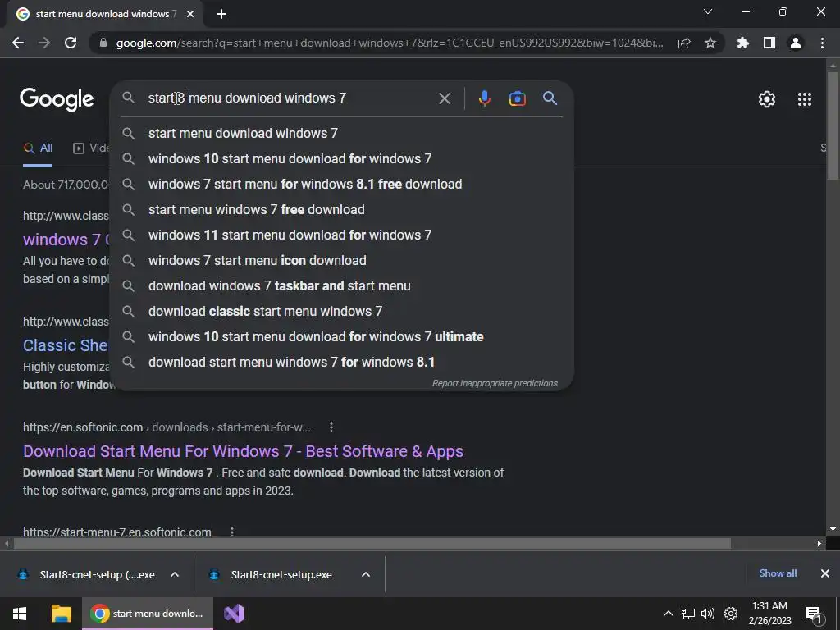
Task: Go back to the previous page
Action: (18, 43)
